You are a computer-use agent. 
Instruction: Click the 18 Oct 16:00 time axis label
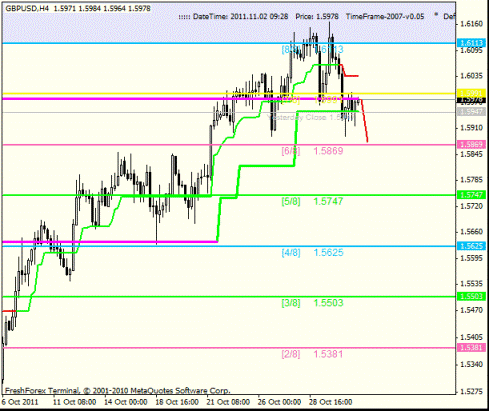pos(177,402)
